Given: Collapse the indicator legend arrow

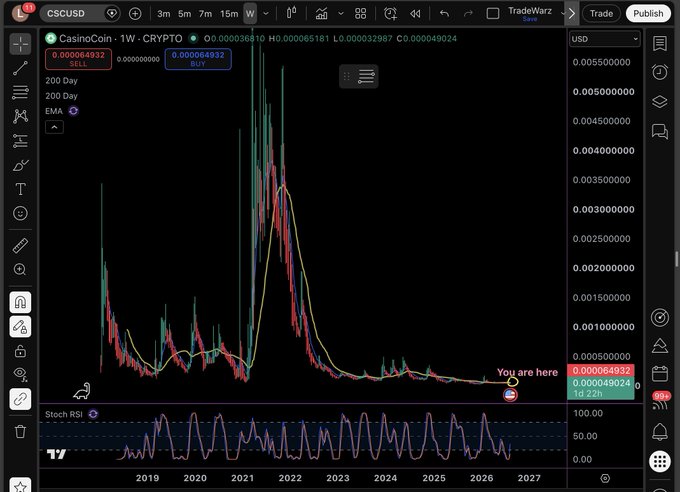Looking at the screenshot, I should coord(54,127).
